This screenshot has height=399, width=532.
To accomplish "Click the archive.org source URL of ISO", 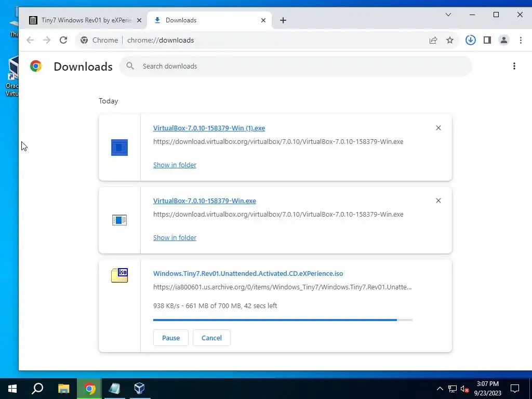I will tap(282, 287).
